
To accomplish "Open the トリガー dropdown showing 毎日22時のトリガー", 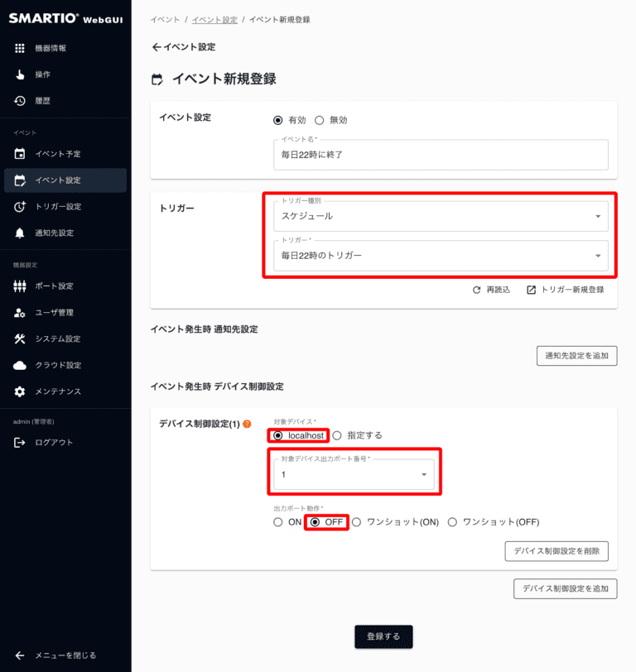I will point(441,256).
